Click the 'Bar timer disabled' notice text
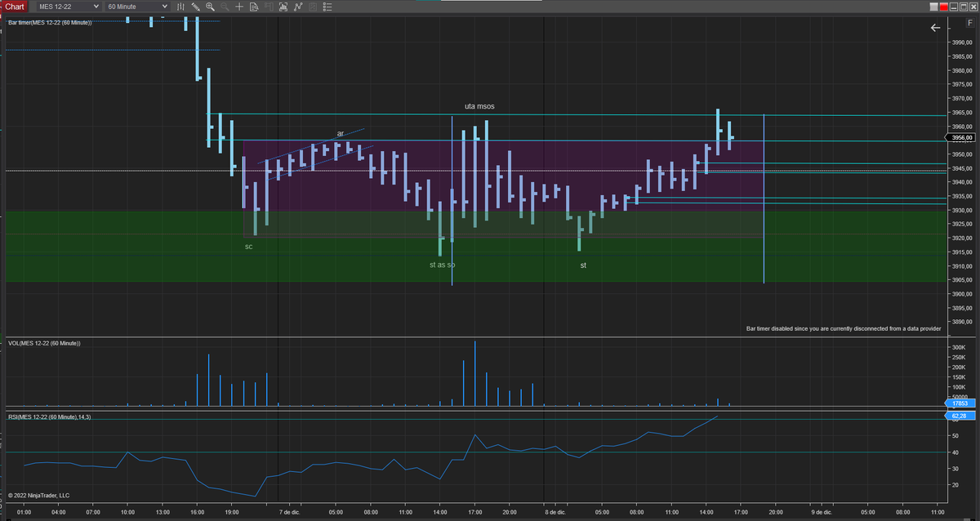 [x=844, y=328]
